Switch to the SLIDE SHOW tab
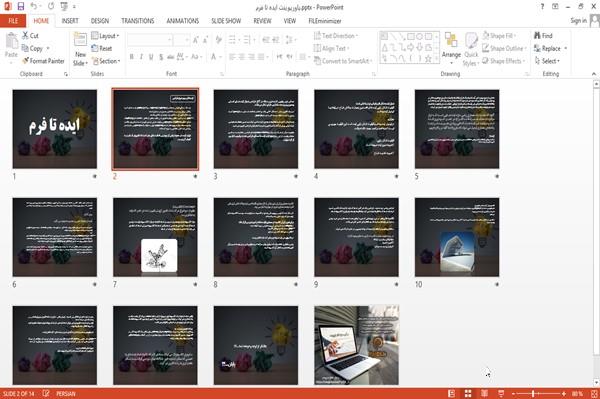The image size is (600, 399). pyautogui.click(x=226, y=21)
